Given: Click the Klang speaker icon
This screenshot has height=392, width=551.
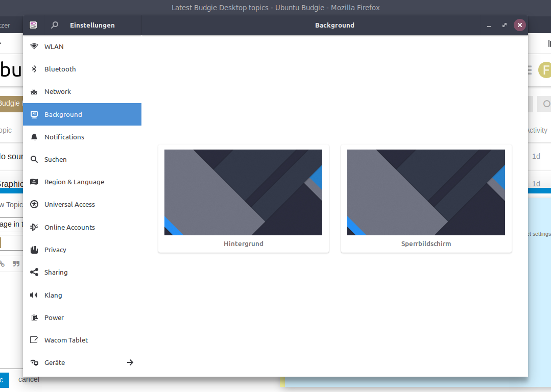Looking at the screenshot, I should (34, 295).
